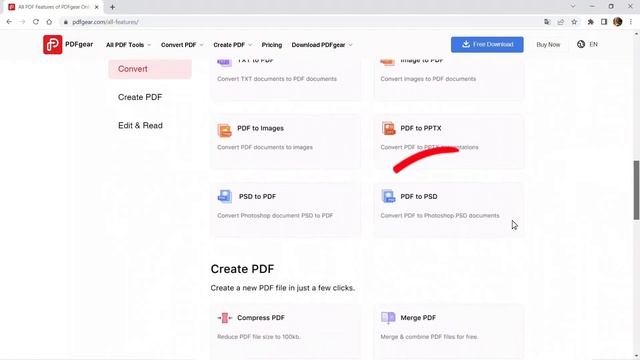Click the Compress PDF icon
The width and height of the screenshot is (640, 360).
[224, 318]
